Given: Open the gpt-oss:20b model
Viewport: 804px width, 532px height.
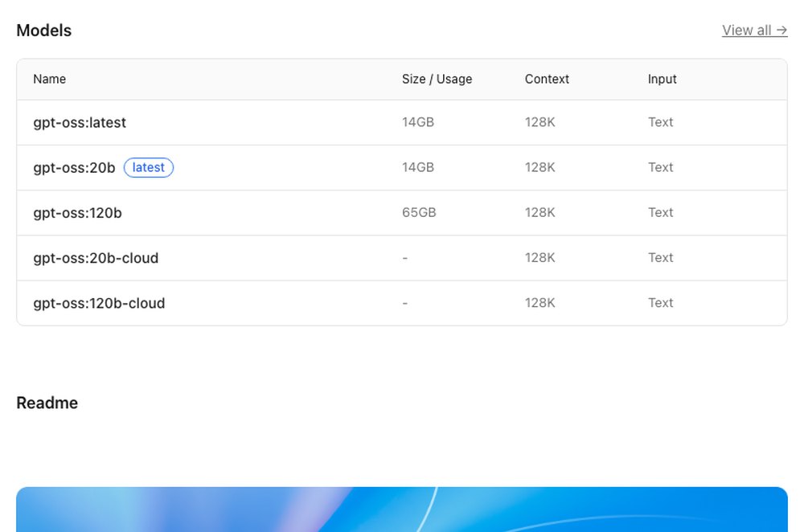Looking at the screenshot, I should 74,168.
